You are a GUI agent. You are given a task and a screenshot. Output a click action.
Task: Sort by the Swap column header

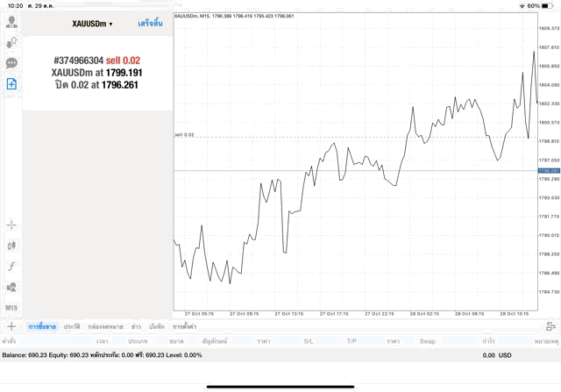pyautogui.click(x=428, y=340)
